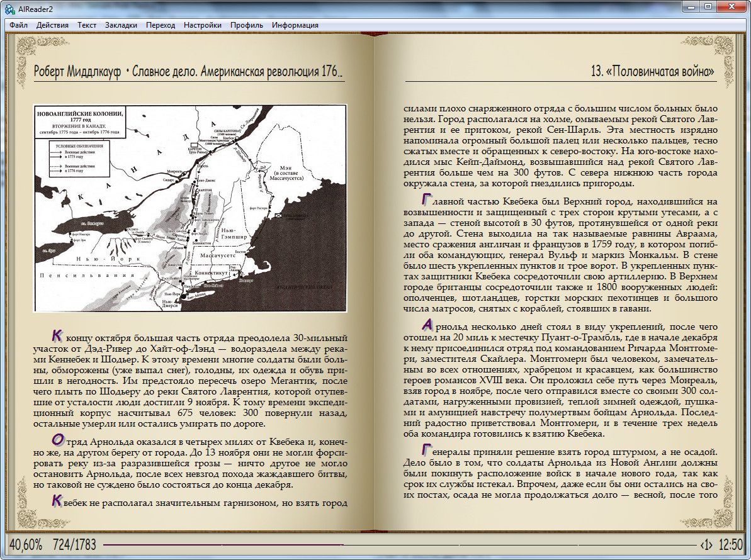Close the AlReader2 window
The height and width of the screenshot is (560, 751).
click(x=733, y=6)
